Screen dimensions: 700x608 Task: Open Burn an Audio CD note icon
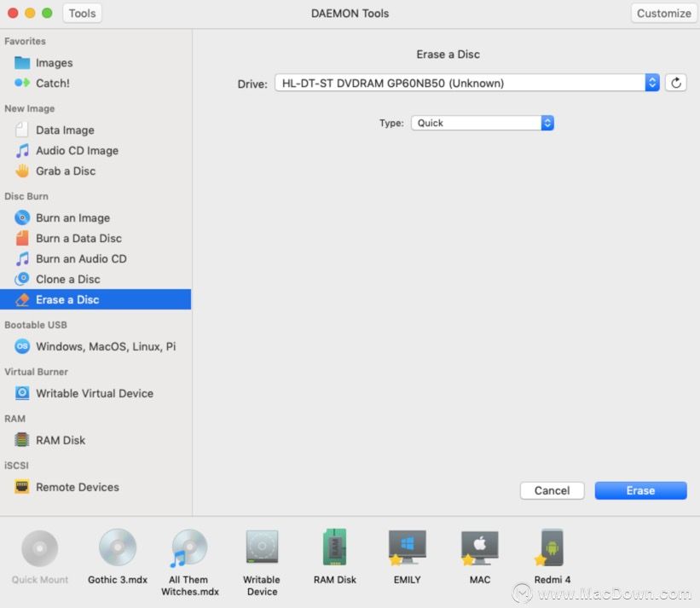[x=22, y=259]
